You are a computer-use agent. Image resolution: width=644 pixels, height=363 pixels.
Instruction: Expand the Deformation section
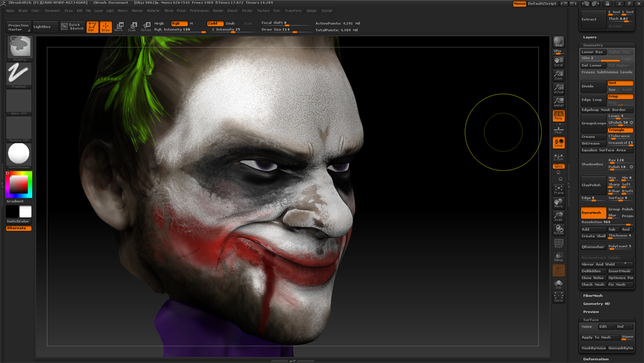tap(596, 359)
